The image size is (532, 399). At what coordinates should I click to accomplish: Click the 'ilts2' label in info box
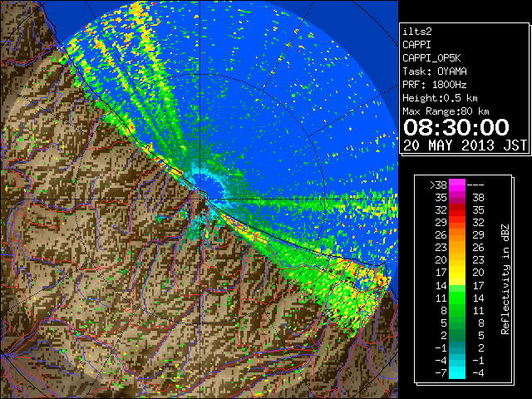pos(417,32)
